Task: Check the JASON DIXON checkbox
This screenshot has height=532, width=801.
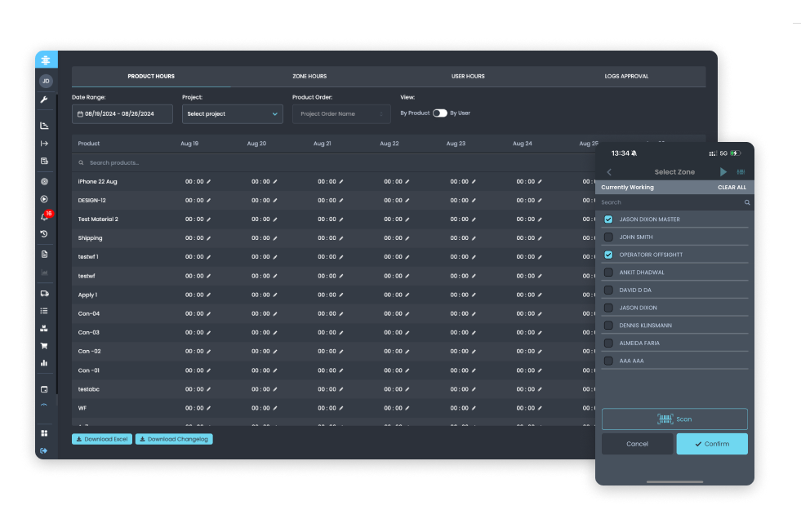Action: coord(608,308)
